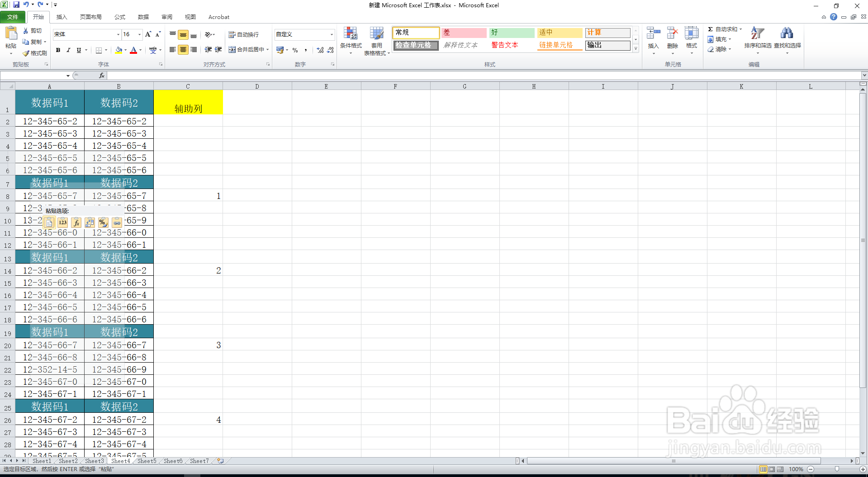The height and width of the screenshot is (477, 868).
Task: Apply the Neutral (适中) cell style
Action: coord(560,33)
